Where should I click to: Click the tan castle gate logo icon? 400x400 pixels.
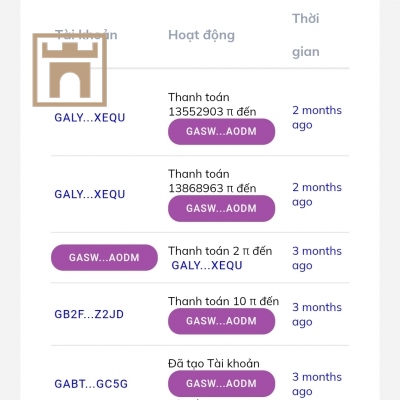coord(70,70)
